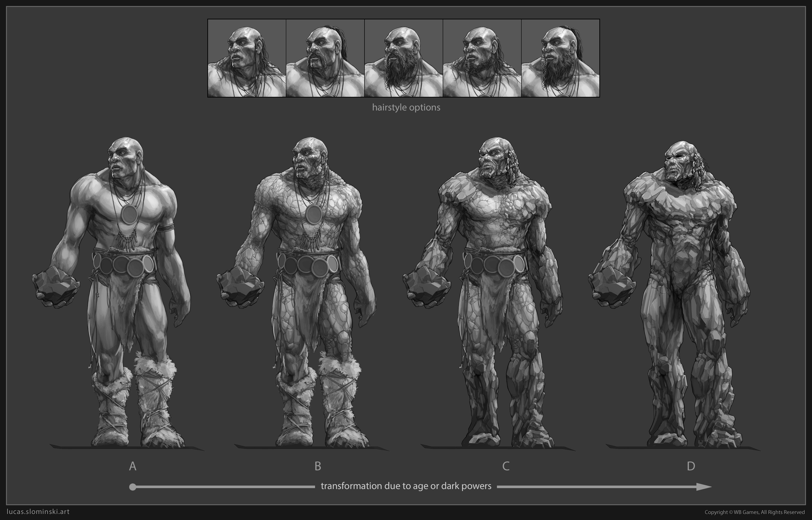Click letter D label below fourth figure
Screen dimensions: 812x520
click(x=691, y=466)
